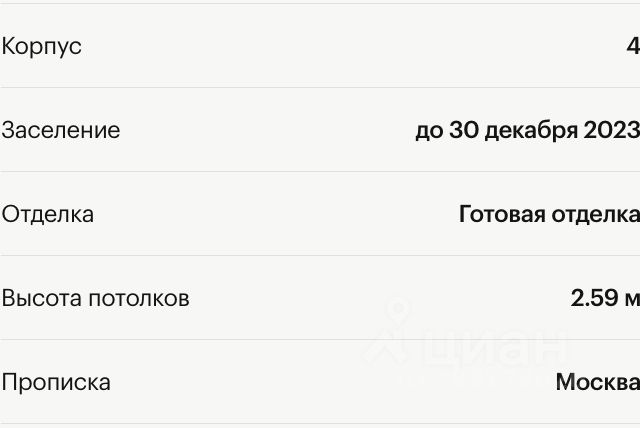This screenshot has height=428, width=640.
Task: Click the registration value 'Москва'
Action: [598, 382]
